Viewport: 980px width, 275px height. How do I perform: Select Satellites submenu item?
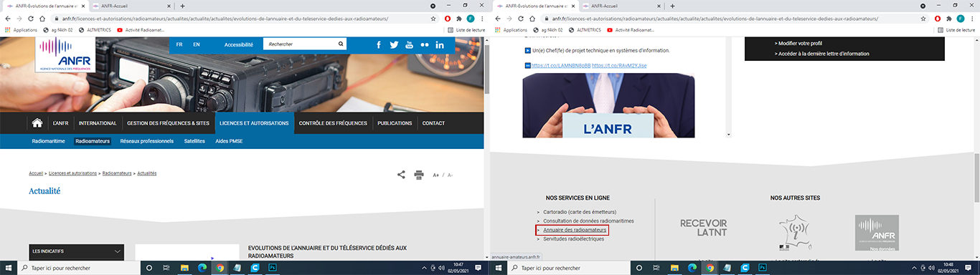194,141
